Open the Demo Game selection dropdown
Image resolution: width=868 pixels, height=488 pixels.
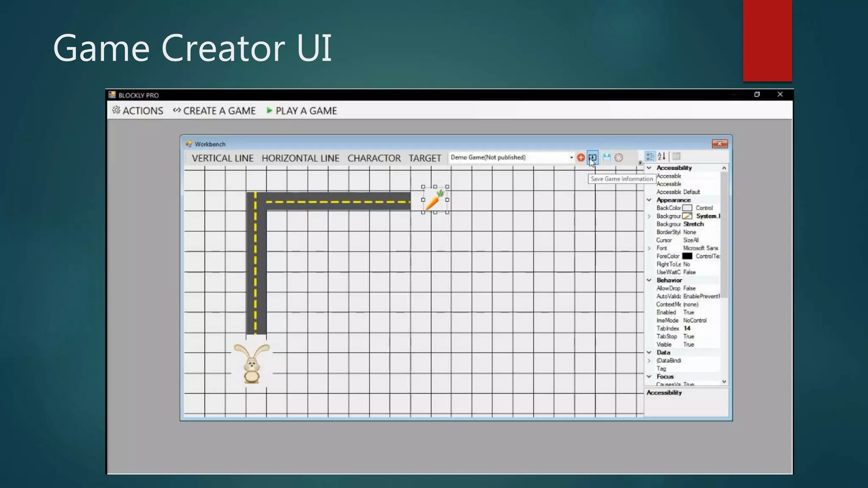(571, 158)
